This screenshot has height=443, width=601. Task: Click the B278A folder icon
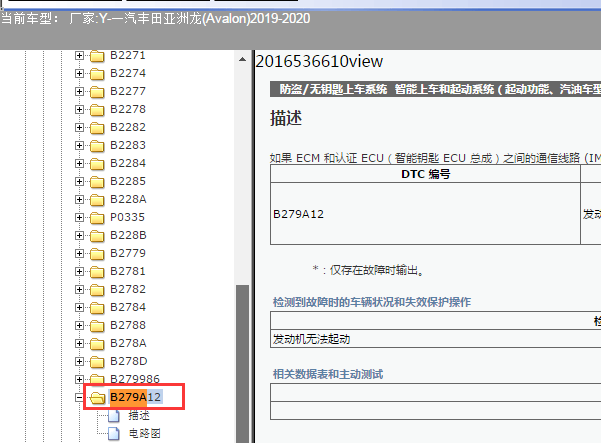pos(97,344)
